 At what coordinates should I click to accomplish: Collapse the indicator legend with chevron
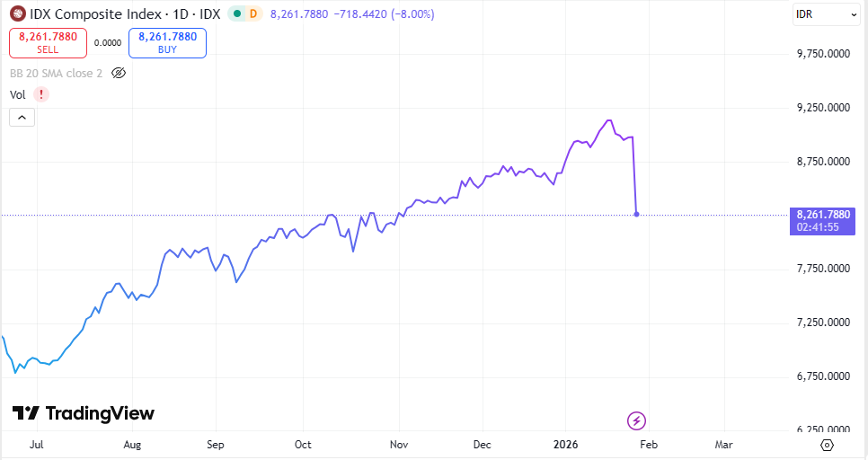[22, 117]
